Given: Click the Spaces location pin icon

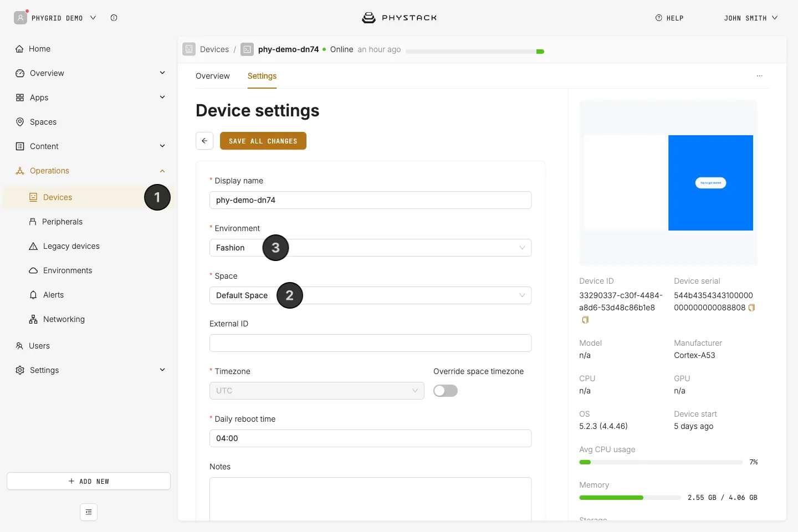Looking at the screenshot, I should click(20, 122).
